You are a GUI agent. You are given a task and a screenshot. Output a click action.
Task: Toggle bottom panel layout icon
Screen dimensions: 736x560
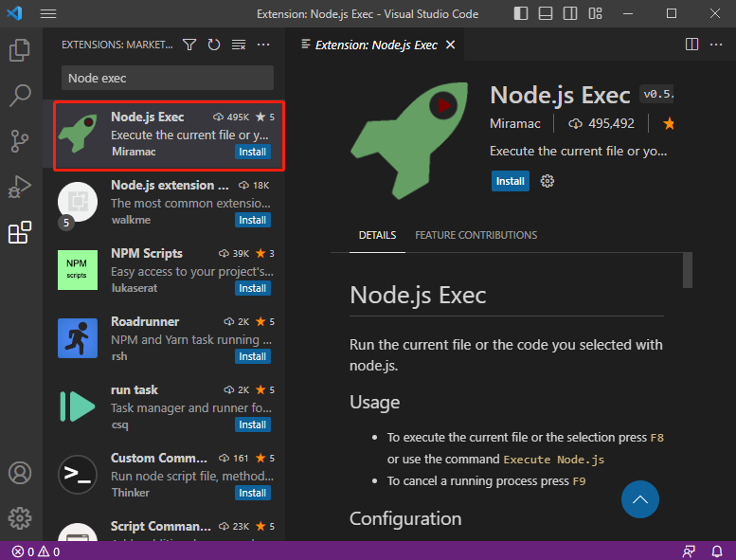point(546,13)
